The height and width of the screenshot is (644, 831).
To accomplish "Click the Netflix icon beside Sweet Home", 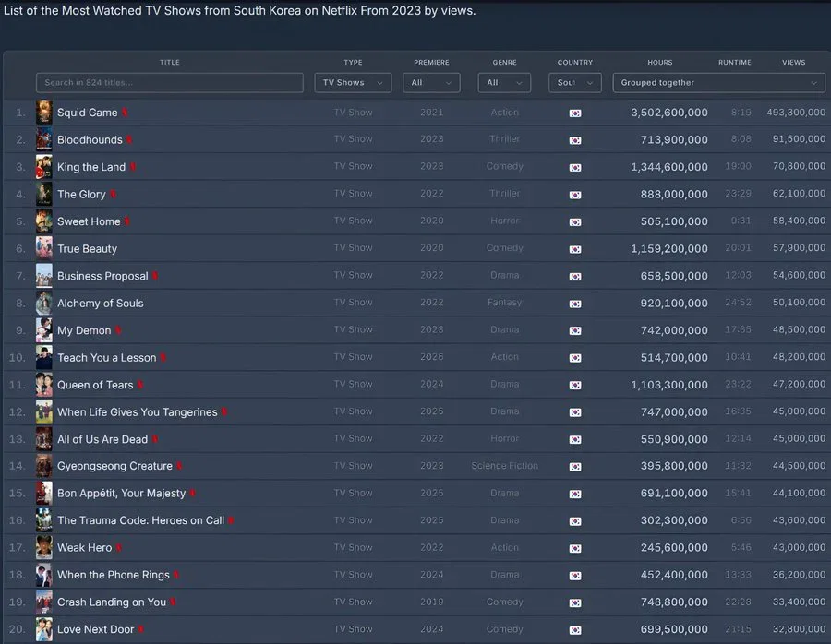I will (127, 221).
